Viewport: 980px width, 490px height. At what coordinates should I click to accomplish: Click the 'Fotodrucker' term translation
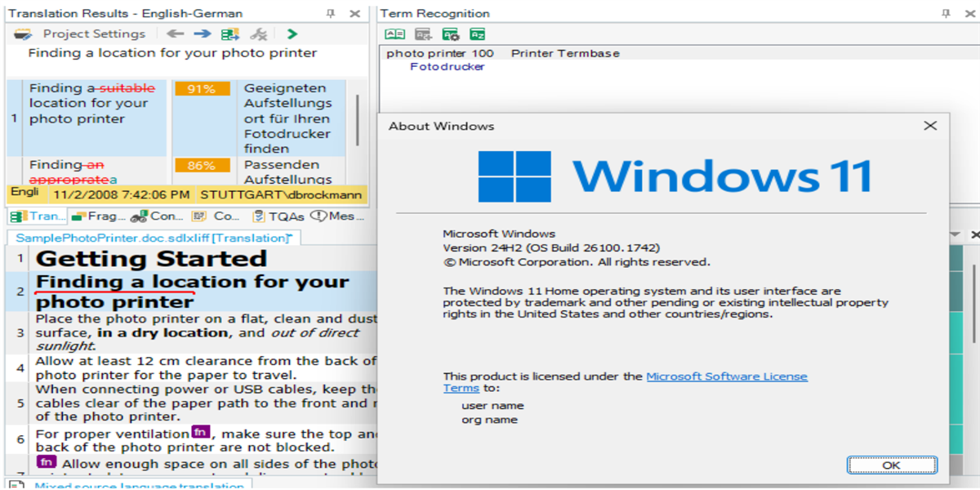click(x=447, y=67)
